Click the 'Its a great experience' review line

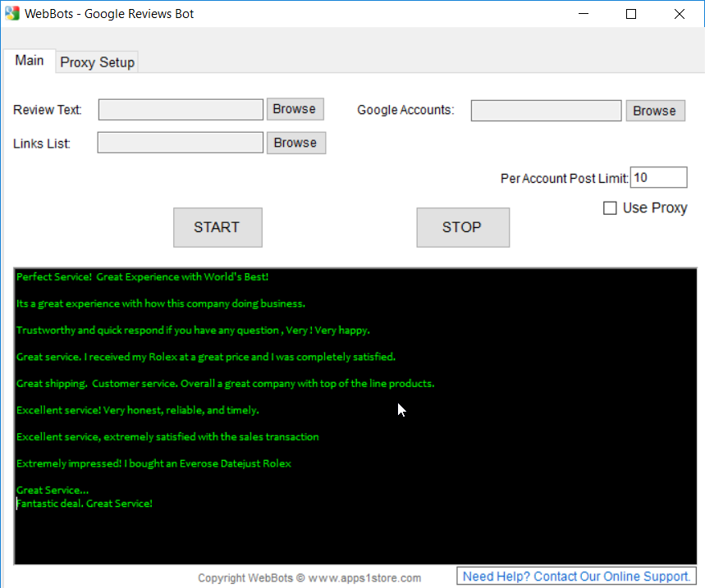161,303
